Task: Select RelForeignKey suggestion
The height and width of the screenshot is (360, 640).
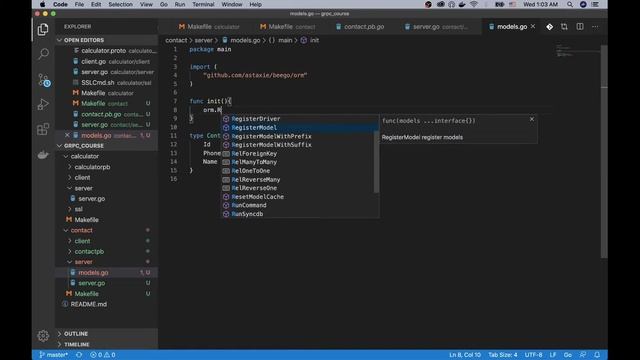Action: 300,153
